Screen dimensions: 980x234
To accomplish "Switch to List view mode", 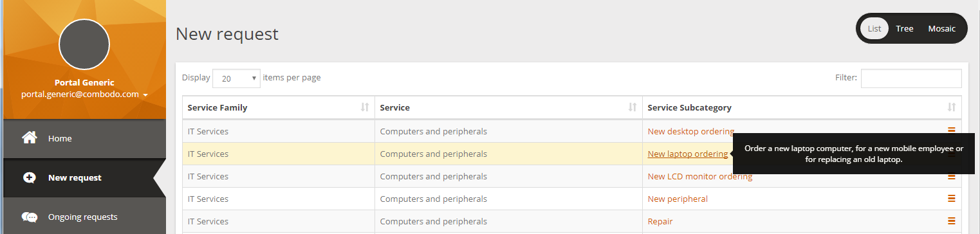I will coord(874,28).
